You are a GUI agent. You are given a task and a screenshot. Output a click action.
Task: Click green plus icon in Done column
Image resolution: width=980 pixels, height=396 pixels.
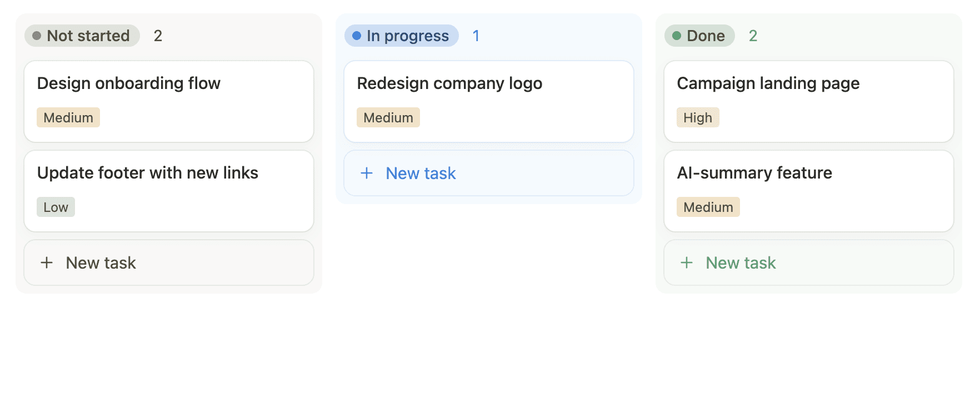tap(687, 263)
